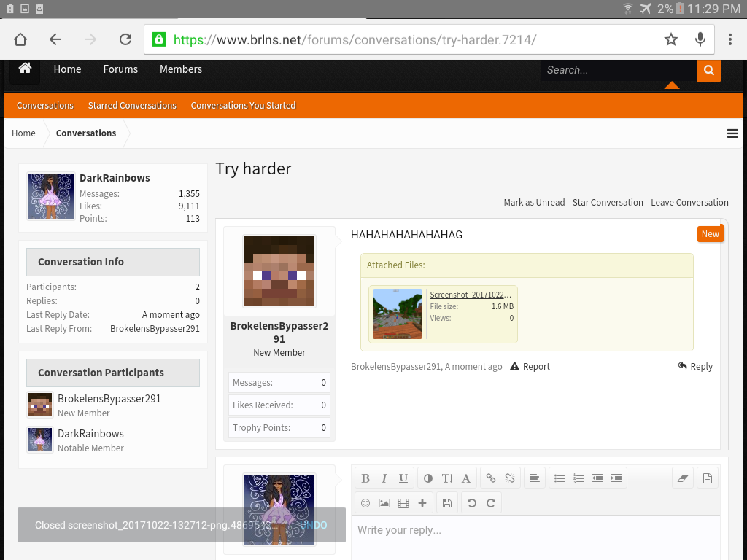Reload the page with the refresh icon

click(125, 39)
